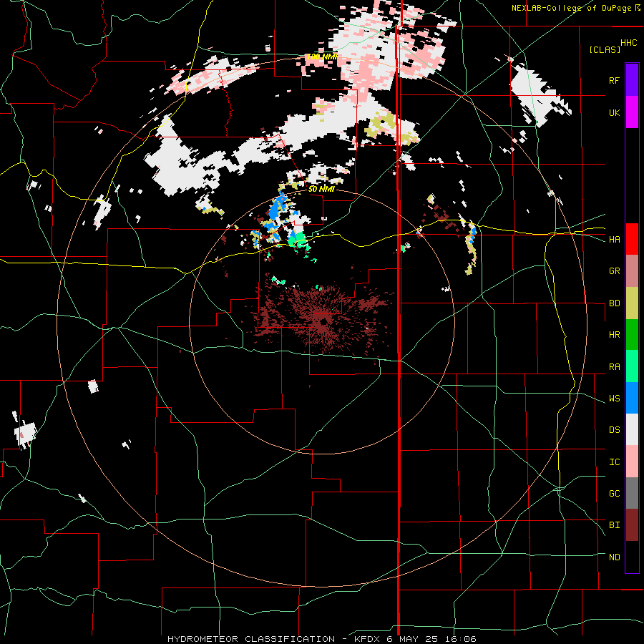Click the HR legend label
Viewport: 644px width, 644px height.
(x=614, y=335)
